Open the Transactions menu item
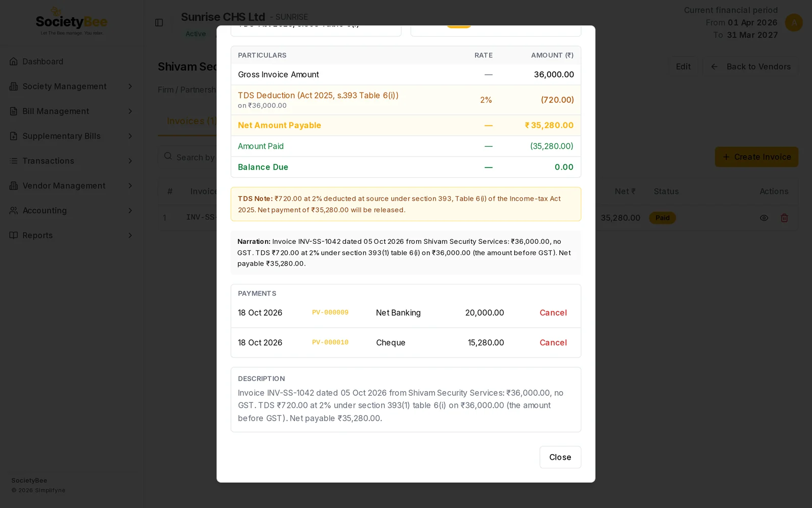This screenshot has width=812, height=508. click(71, 161)
